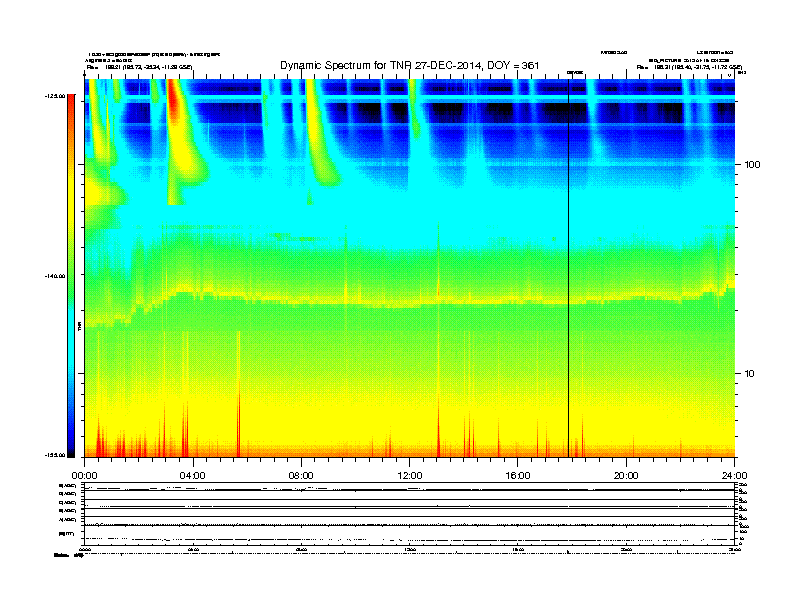Click the top-right position text 'Rₑ = 198.21 (195.40, -31.75, -11.72 GSE)'
Image resolution: width=792 pixels, height=612 pixels.
click(x=689, y=67)
